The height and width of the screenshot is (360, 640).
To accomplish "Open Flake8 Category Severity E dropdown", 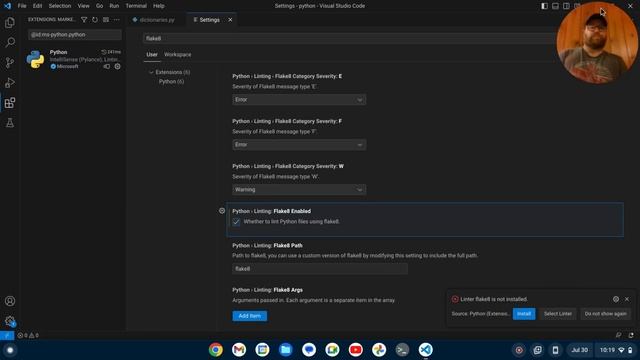I will [x=299, y=100].
